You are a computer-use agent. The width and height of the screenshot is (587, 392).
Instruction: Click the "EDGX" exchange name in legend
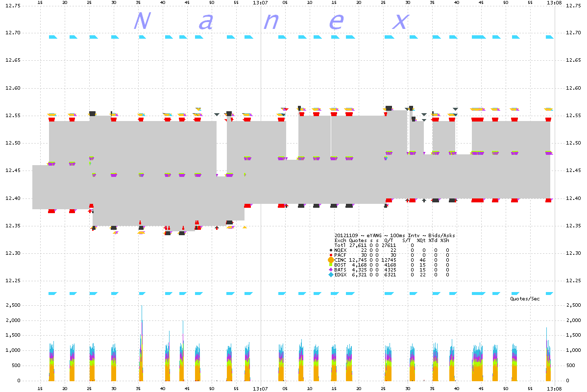341,274
